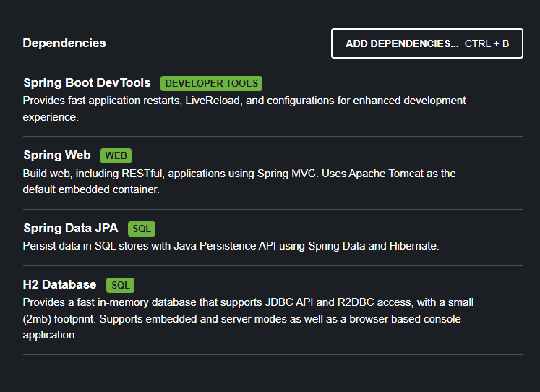
Task: Click the SQL badge beside Spring Data JPA
Action: 142,229
